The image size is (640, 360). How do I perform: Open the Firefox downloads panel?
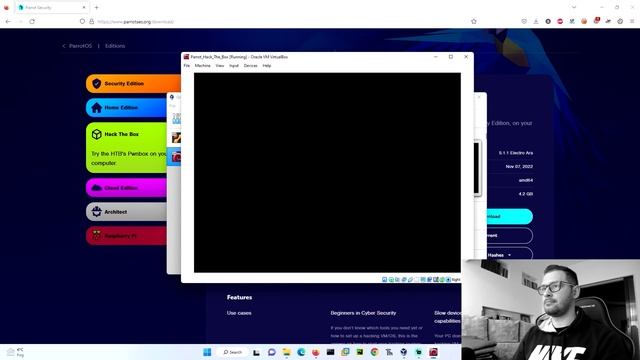pos(536,21)
